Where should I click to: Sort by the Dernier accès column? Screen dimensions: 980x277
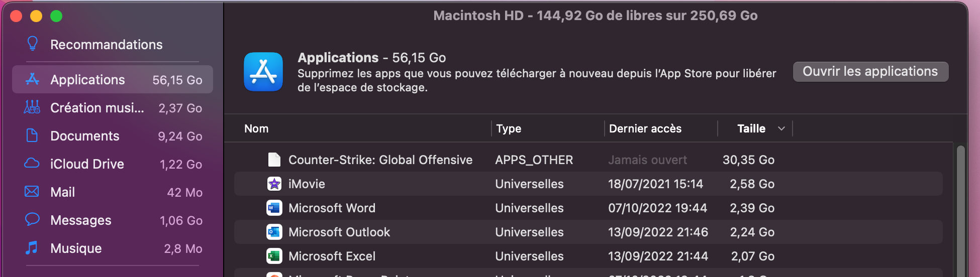[645, 128]
